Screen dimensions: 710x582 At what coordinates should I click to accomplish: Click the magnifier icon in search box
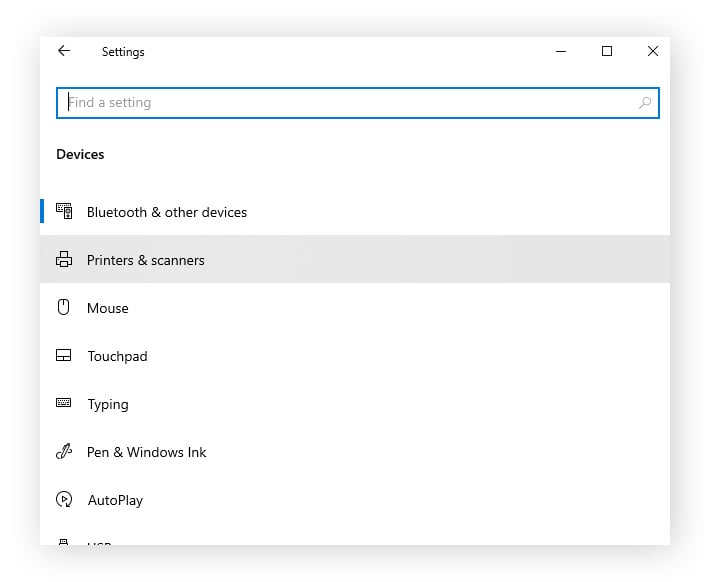(645, 103)
